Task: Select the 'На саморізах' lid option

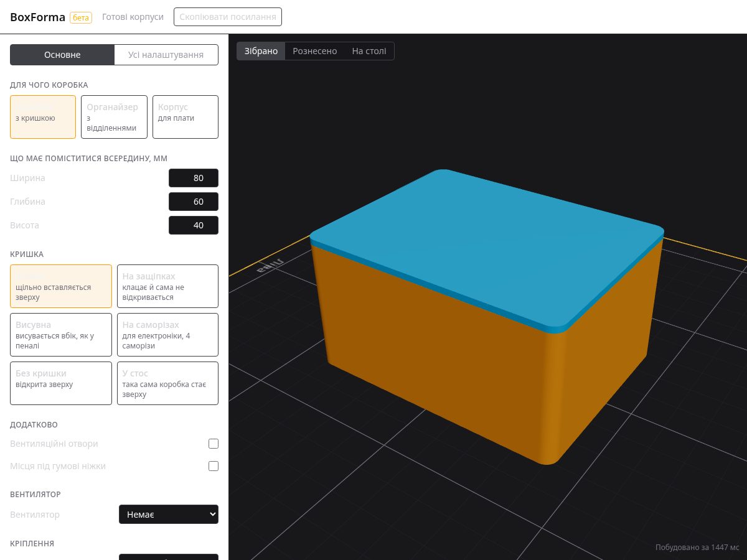Action: pyautogui.click(x=167, y=335)
